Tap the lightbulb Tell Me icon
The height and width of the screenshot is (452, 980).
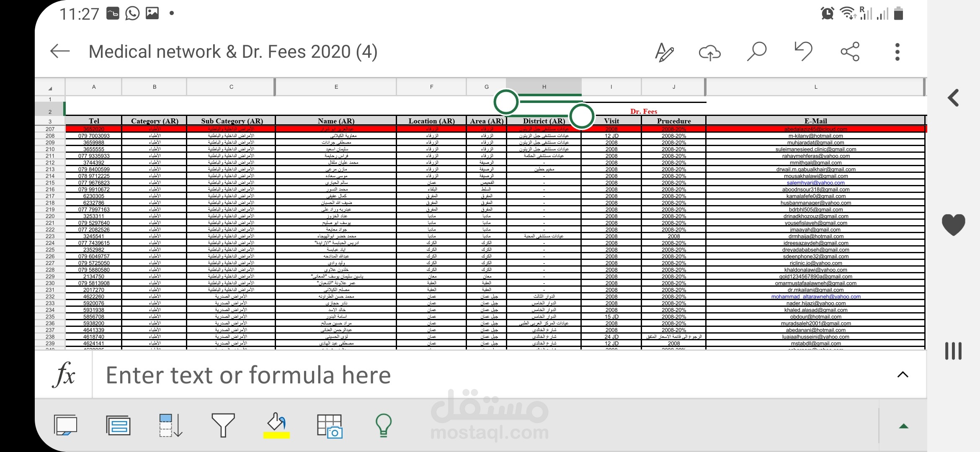(383, 425)
